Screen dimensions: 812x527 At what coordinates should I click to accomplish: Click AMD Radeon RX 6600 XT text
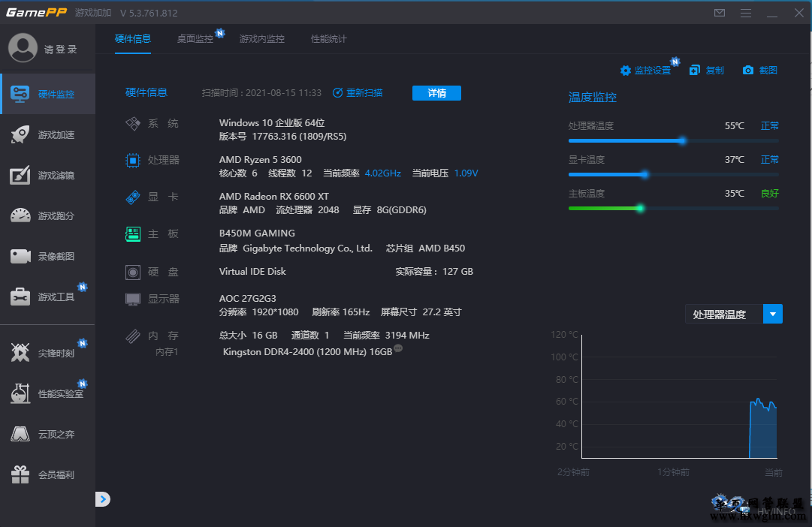coord(274,196)
